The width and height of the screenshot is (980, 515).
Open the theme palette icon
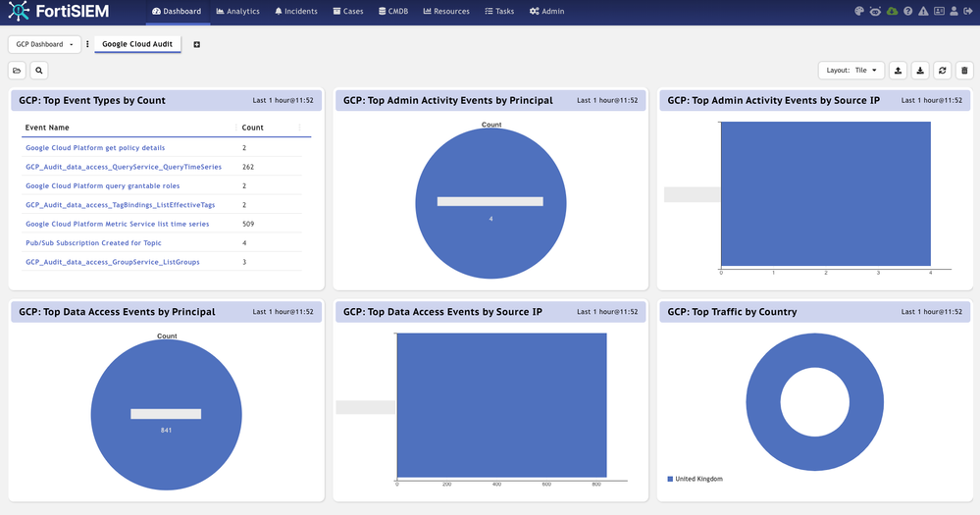858,11
